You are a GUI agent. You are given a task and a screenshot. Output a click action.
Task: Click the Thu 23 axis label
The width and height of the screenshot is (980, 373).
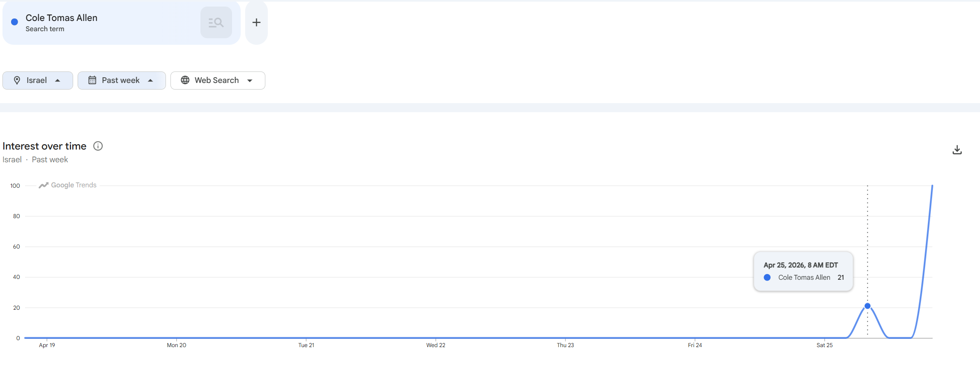tap(565, 345)
